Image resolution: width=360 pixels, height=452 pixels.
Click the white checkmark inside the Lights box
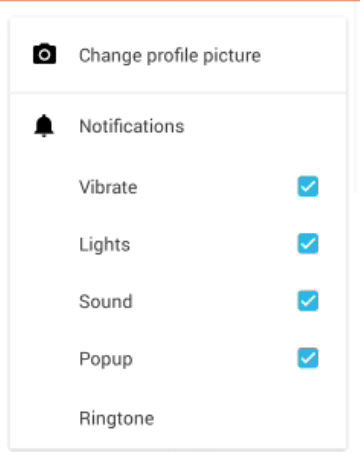point(308,244)
